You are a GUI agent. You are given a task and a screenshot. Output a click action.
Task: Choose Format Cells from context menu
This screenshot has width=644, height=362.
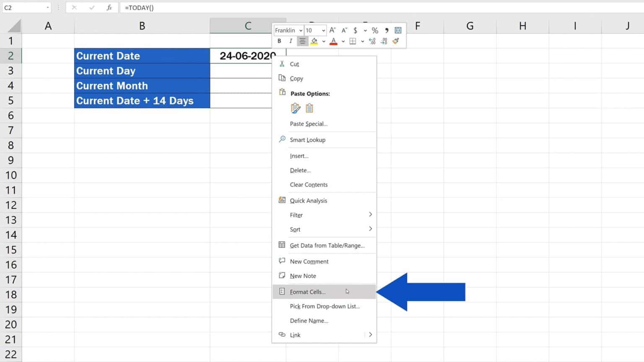(x=307, y=292)
